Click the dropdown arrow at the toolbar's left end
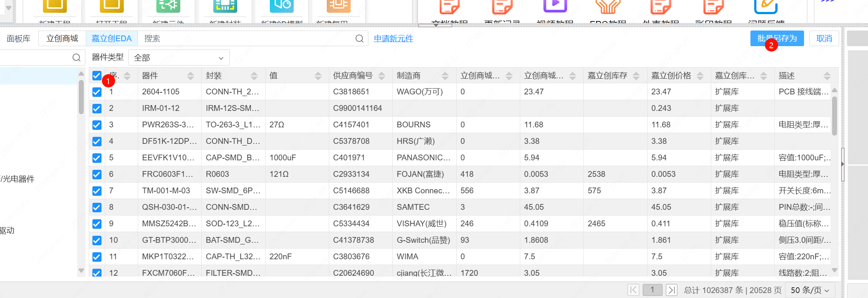868x298 pixels. [8, 7]
